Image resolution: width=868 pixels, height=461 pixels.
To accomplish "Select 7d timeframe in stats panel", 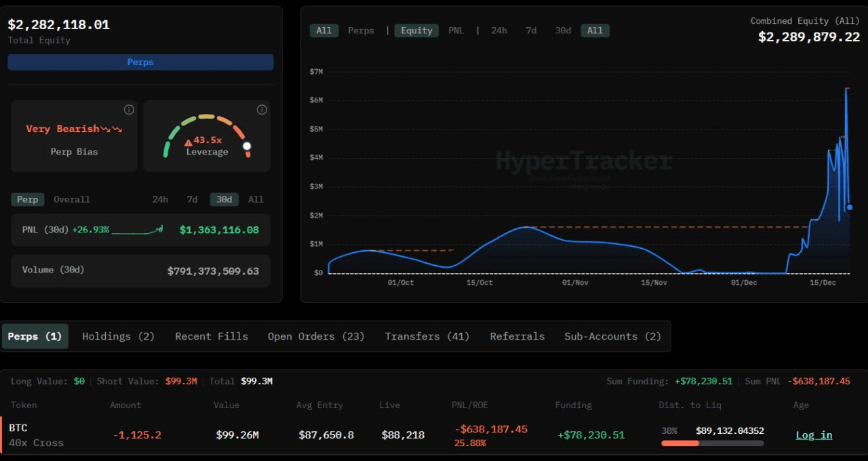I will coord(192,199).
